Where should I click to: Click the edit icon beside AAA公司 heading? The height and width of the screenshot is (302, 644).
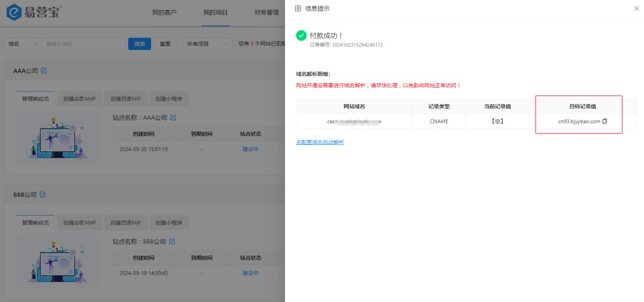point(44,71)
